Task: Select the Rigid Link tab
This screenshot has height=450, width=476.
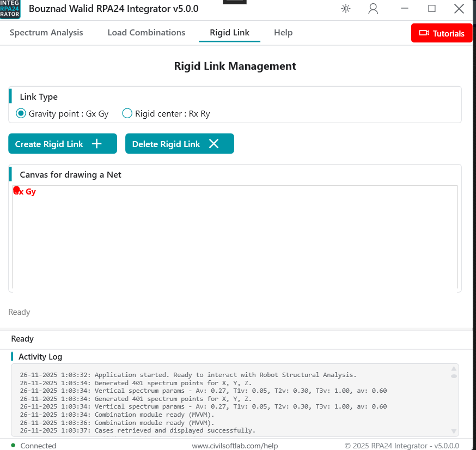Action: click(x=229, y=33)
